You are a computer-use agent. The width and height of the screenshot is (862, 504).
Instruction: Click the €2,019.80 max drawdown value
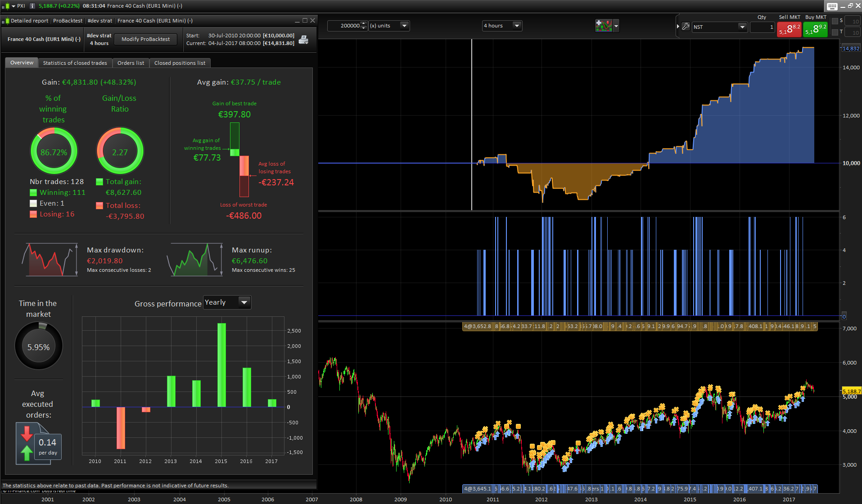[x=105, y=261]
